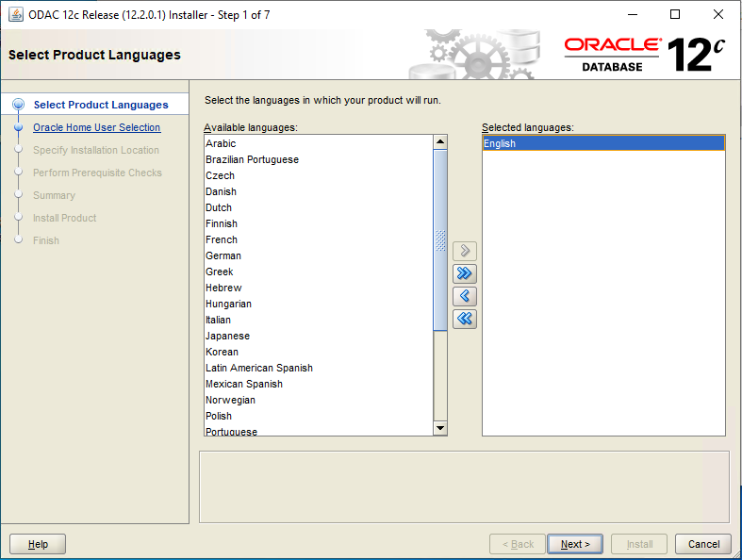Choose Dutch from available languages
The image size is (742, 560).
pyautogui.click(x=319, y=207)
